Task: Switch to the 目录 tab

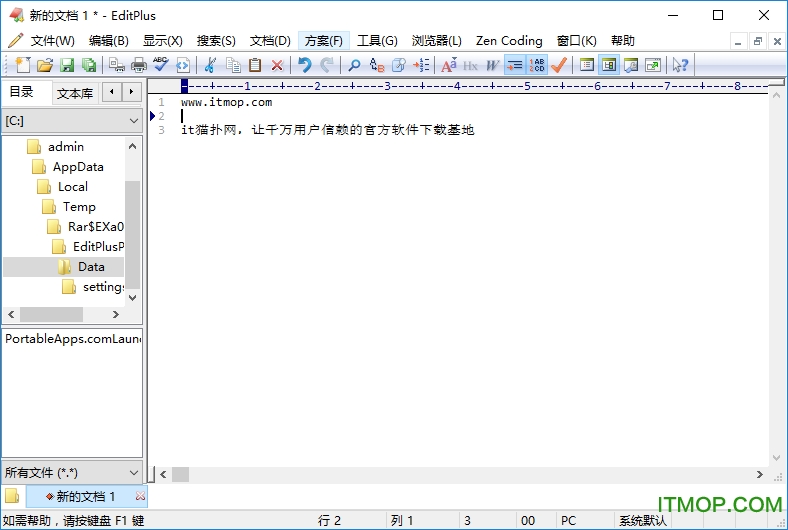Action: coord(22,92)
